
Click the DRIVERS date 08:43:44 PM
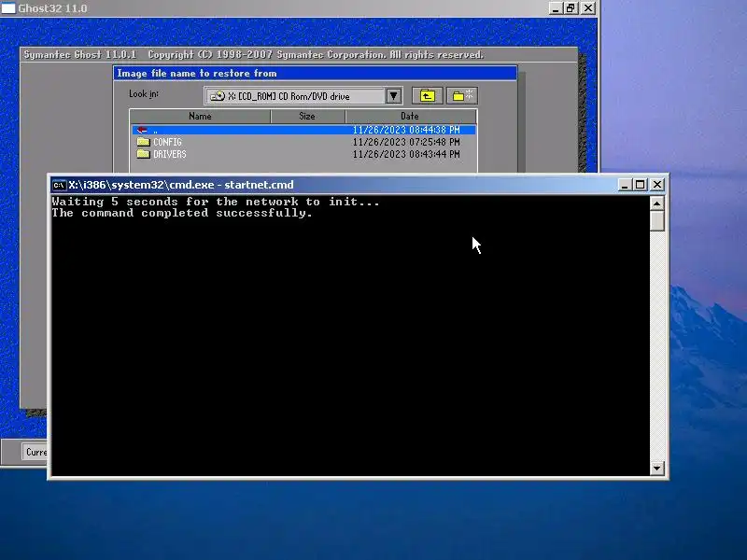point(406,154)
